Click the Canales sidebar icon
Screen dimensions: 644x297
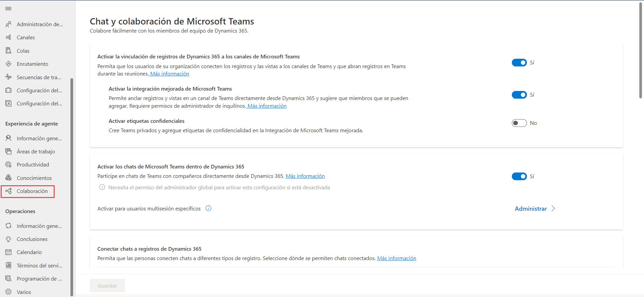point(8,37)
